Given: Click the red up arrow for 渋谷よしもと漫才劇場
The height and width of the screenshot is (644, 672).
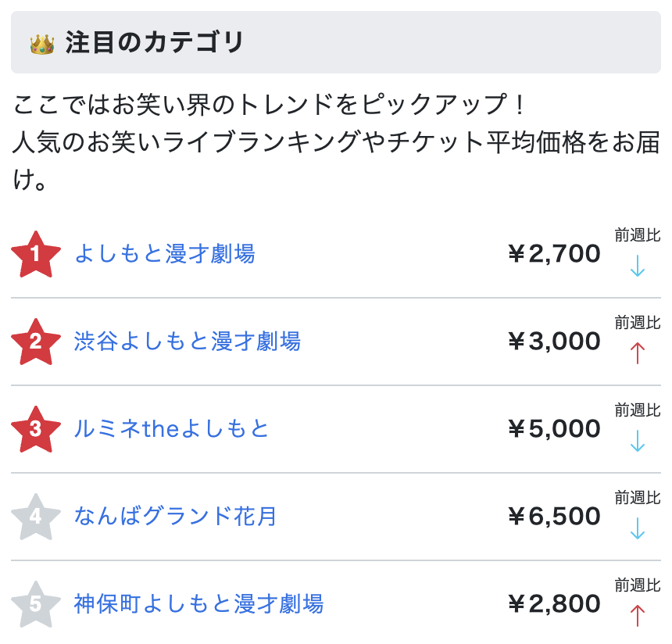Looking at the screenshot, I should (x=638, y=354).
